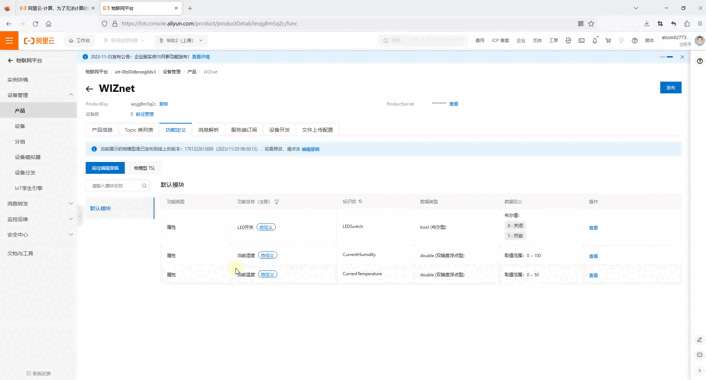The image size is (706, 380).
Task: Open the region dropdown 华东2 (上海)
Action: [181, 41]
